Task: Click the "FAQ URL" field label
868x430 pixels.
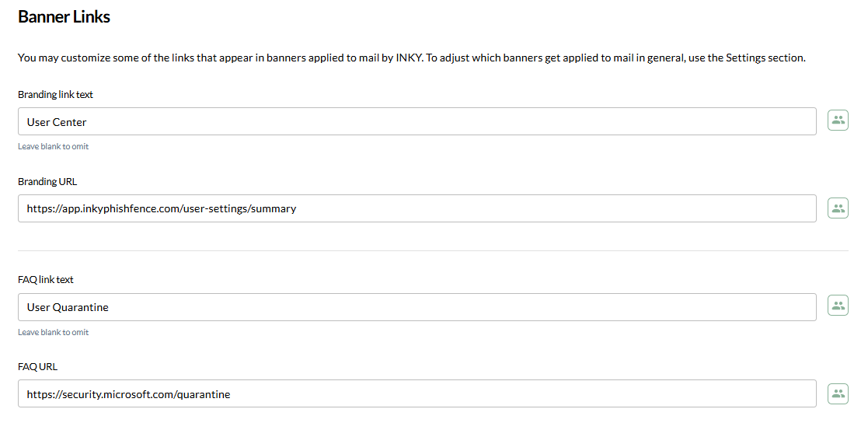Action: click(38, 367)
